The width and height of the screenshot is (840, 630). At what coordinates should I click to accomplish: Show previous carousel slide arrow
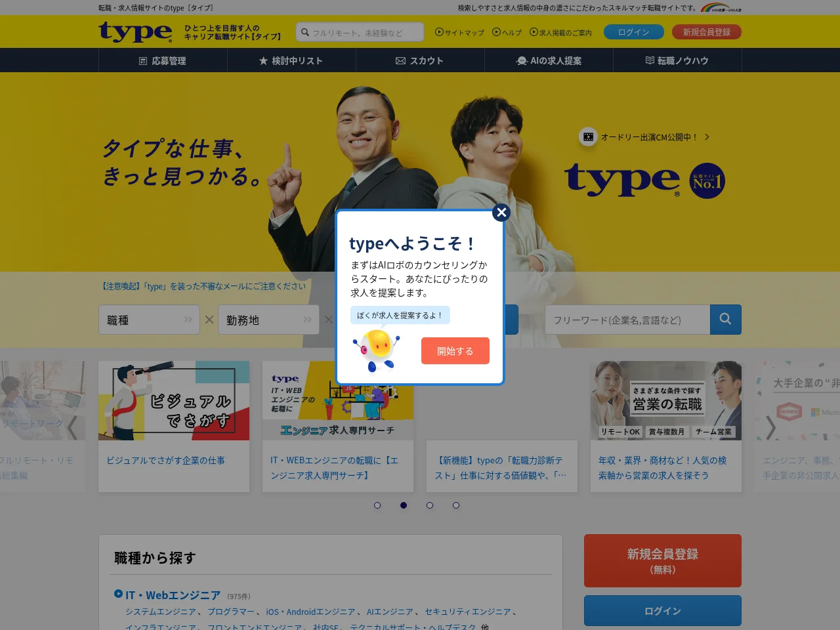72,427
